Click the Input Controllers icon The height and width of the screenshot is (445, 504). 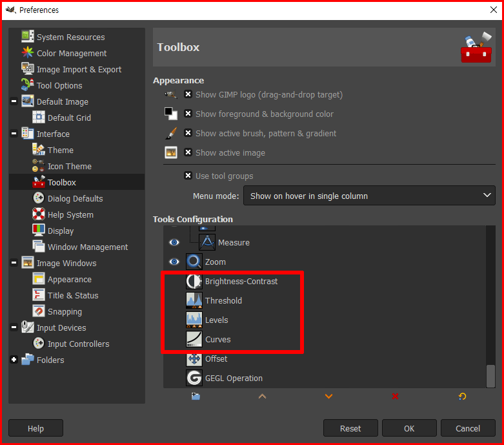pyautogui.click(x=39, y=343)
